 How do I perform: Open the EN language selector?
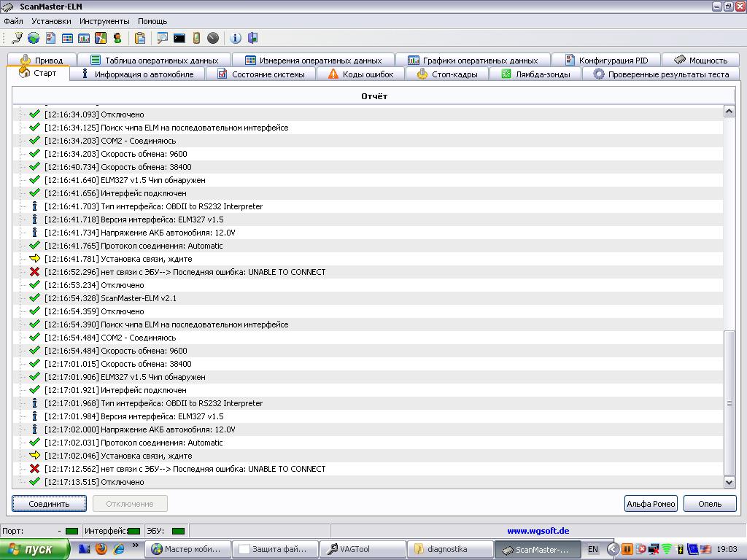point(592,549)
